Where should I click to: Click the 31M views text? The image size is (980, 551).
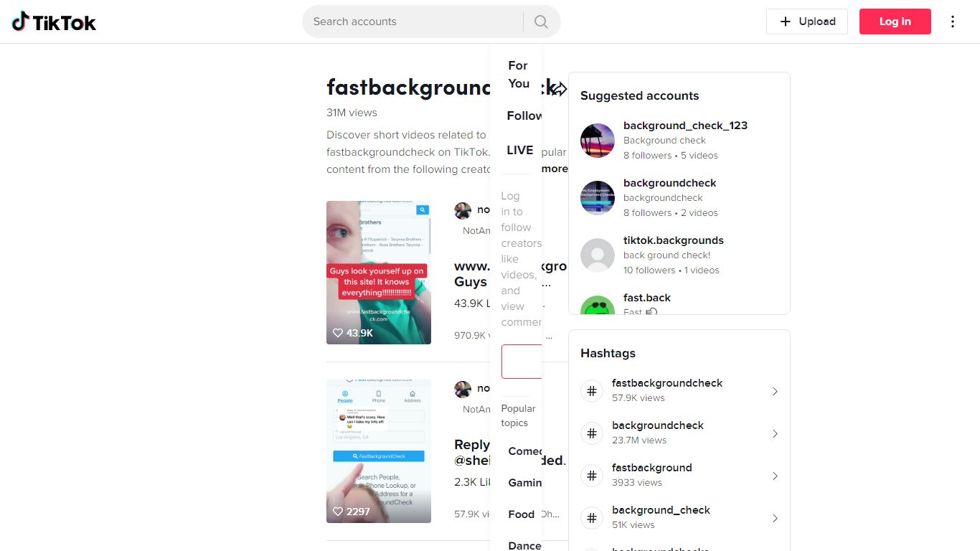click(x=352, y=113)
